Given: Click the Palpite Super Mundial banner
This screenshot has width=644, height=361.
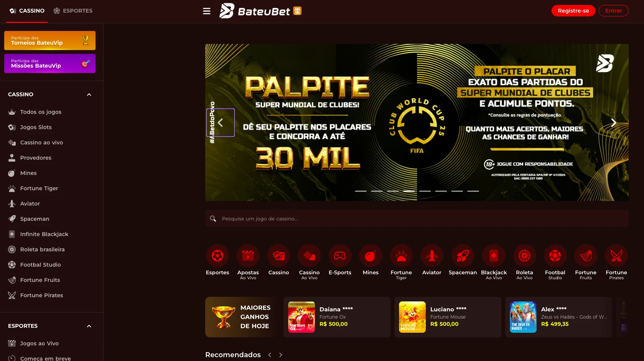Looking at the screenshot, I should pos(417,122).
